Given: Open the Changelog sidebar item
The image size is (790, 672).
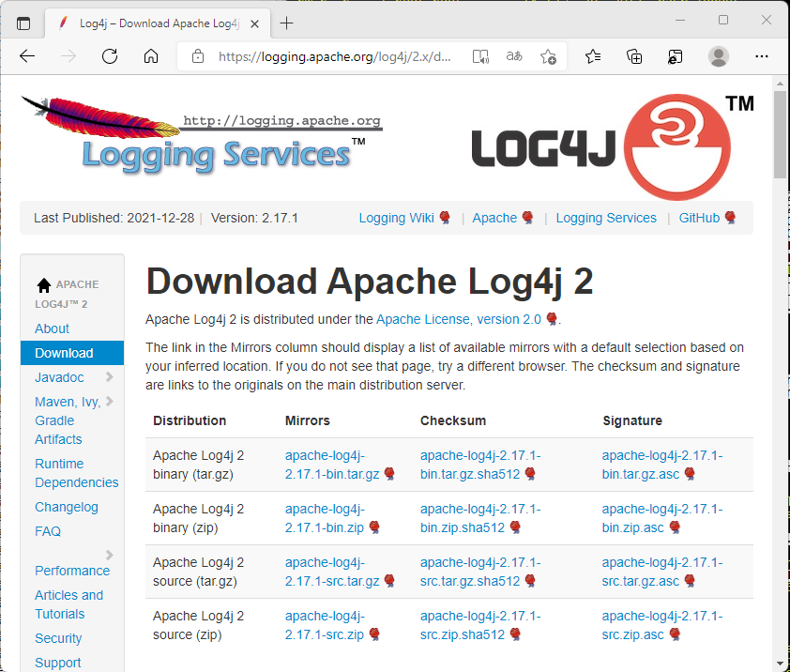Looking at the screenshot, I should [x=67, y=507].
